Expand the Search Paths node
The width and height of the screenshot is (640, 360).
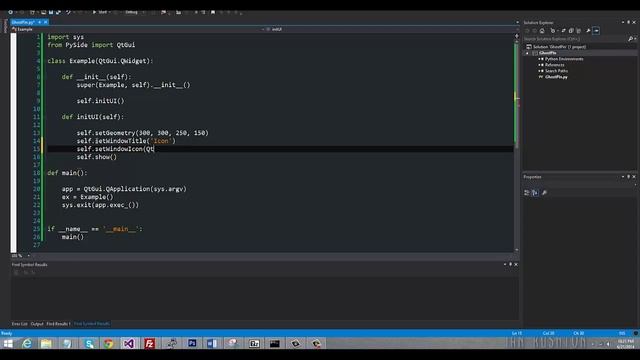point(540,71)
